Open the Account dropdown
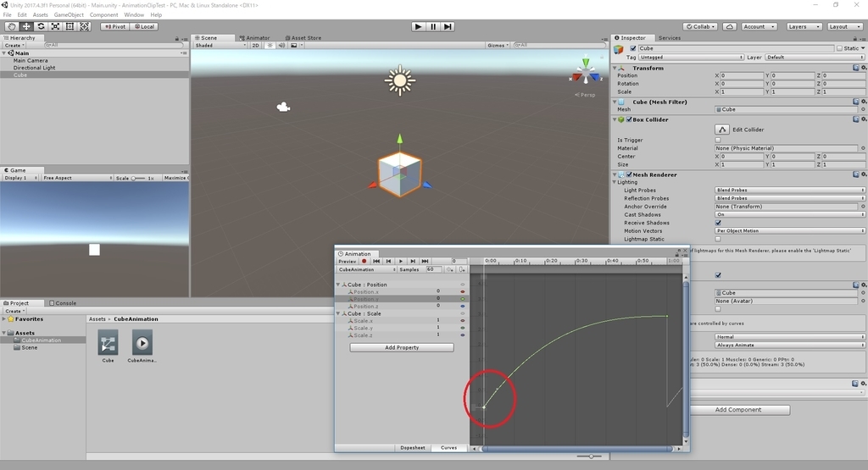Viewport: 868px width, 470px height. point(759,26)
